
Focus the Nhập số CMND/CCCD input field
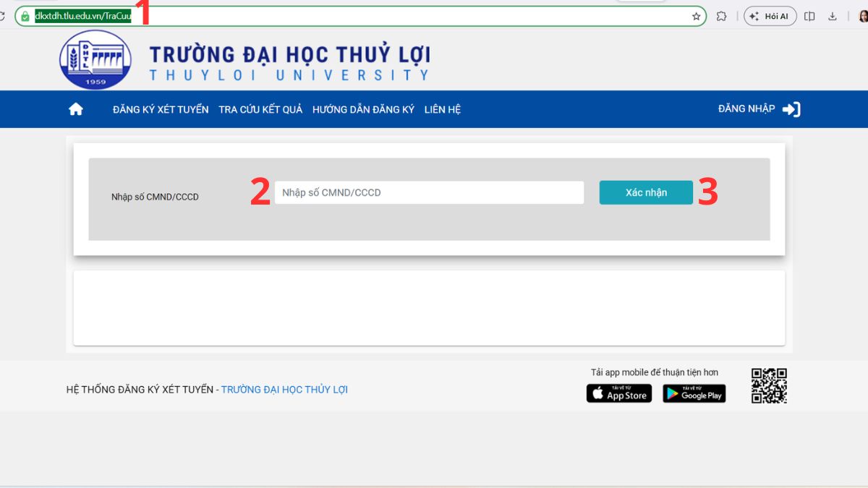(429, 192)
